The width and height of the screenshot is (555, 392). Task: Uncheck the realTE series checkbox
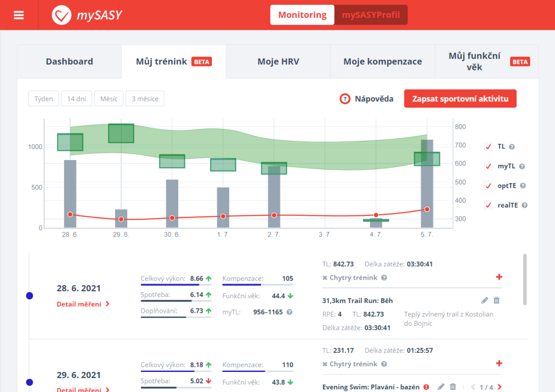[488, 205]
